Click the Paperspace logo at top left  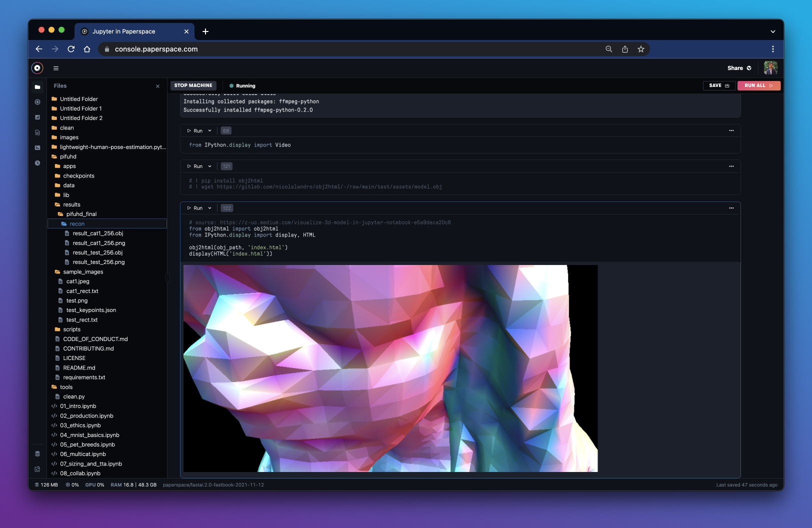tap(37, 68)
